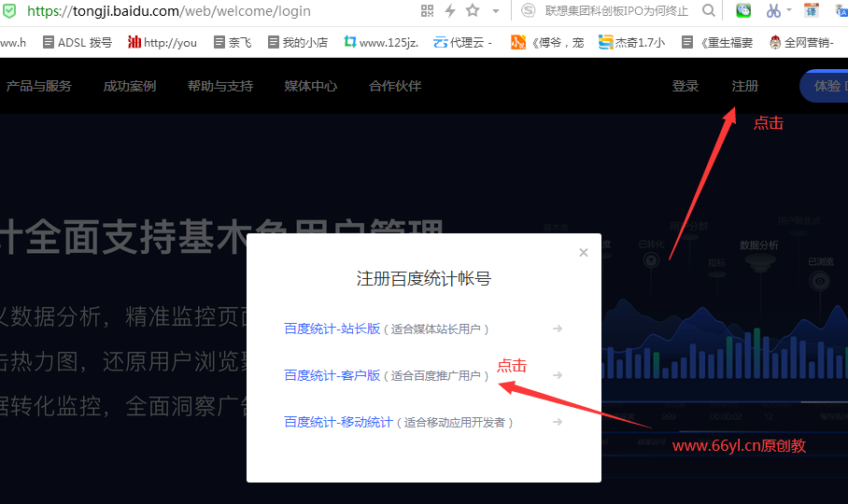Open the 媒体中心 menu item

pyautogui.click(x=311, y=86)
